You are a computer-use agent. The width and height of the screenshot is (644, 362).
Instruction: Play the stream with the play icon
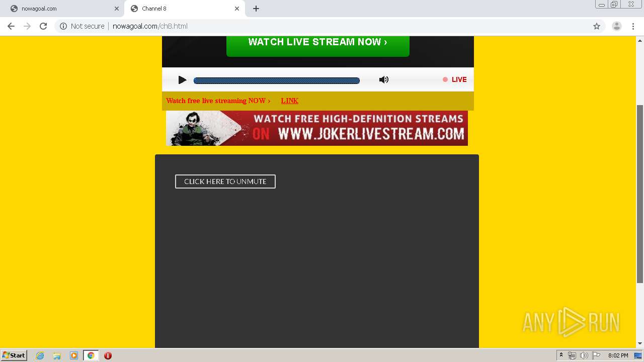[x=182, y=80]
